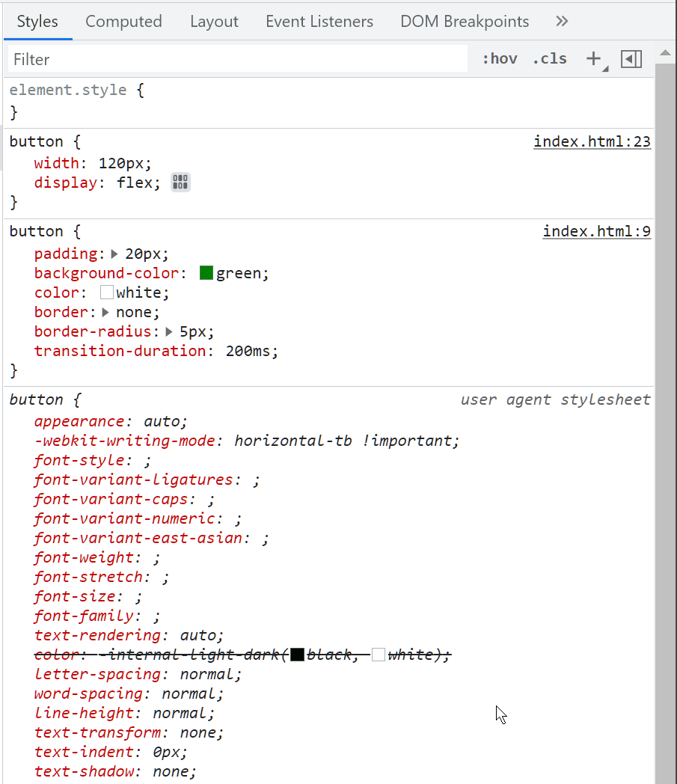
Task: Expand the border-radius shorthand triangle
Action: (x=169, y=332)
